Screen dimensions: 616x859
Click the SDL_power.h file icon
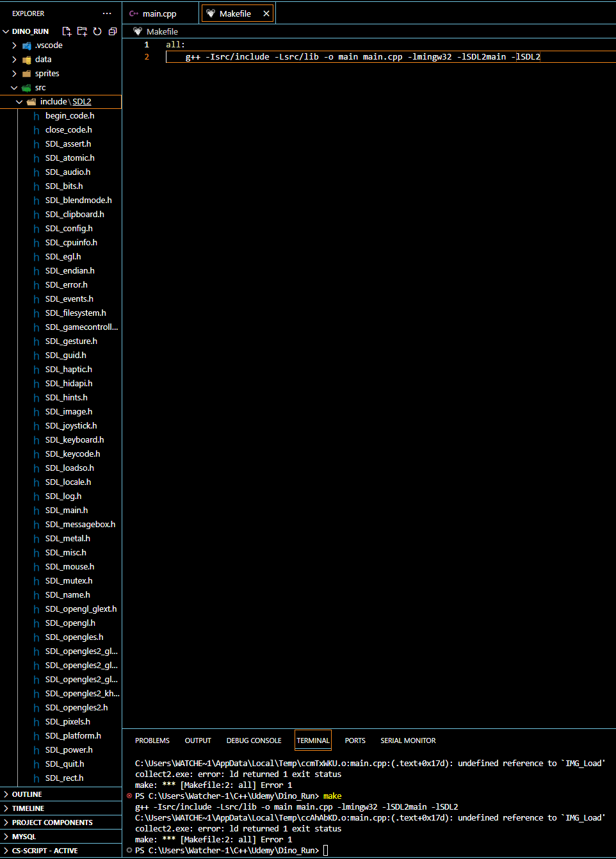click(x=36, y=750)
